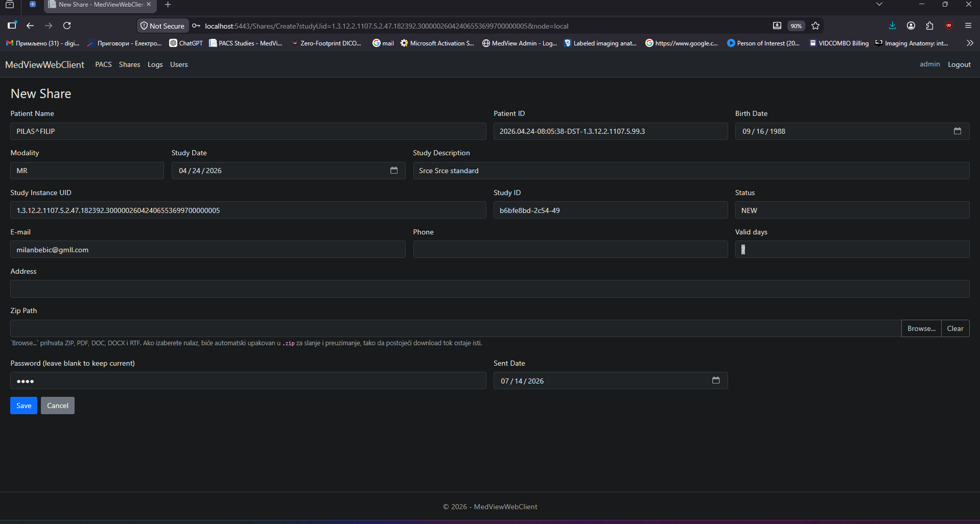Edit the Study Description field
The image size is (980, 524).
coord(691,171)
